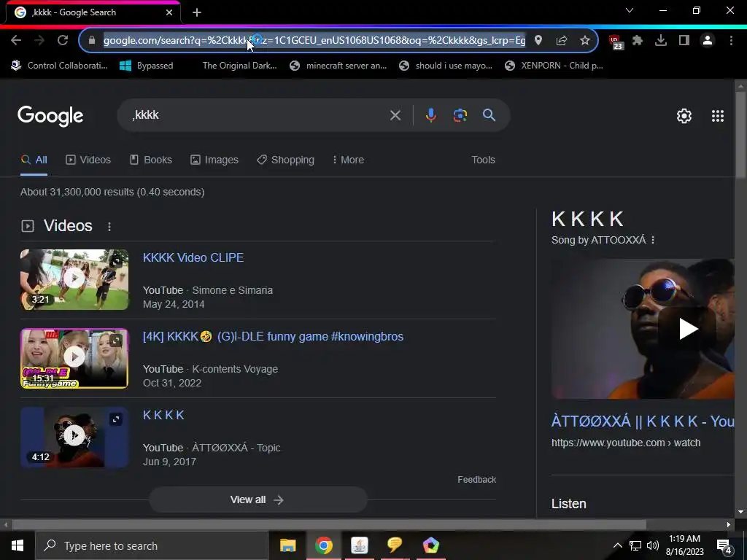Image resolution: width=747 pixels, height=560 pixels.
Task: Switch to the Videos results tab
Action: point(88,160)
